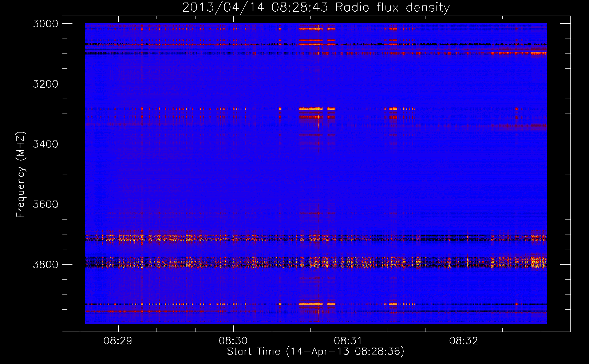Viewport: 589px width, 364px height.
Task: Click the 'Frequency (MHZ)' axis title
Action: pyautogui.click(x=21, y=175)
